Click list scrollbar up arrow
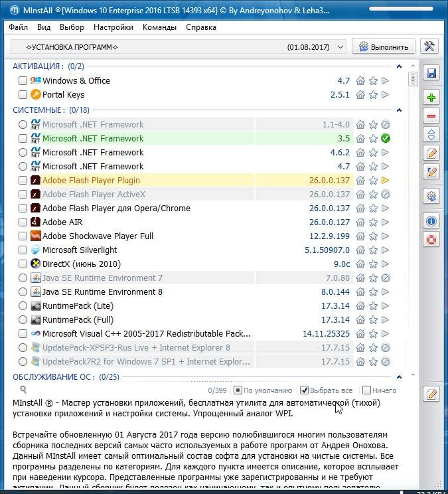 [x=413, y=66]
